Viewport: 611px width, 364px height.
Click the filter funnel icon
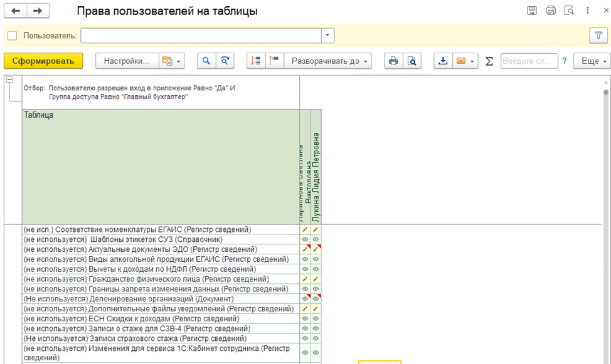click(598, 36)
